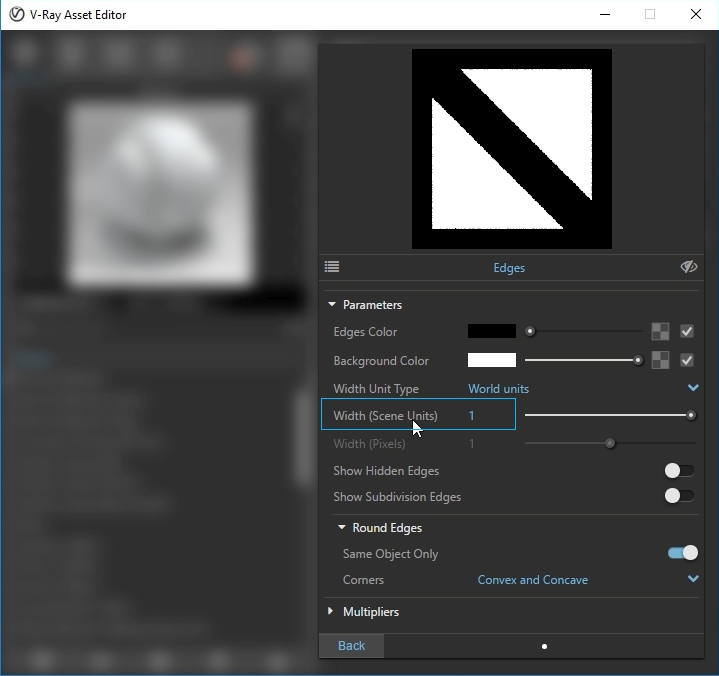Toggle the eye visibility icon beside Edges
The height and width of the screenshot is (676, 719).
pos(688,267)
